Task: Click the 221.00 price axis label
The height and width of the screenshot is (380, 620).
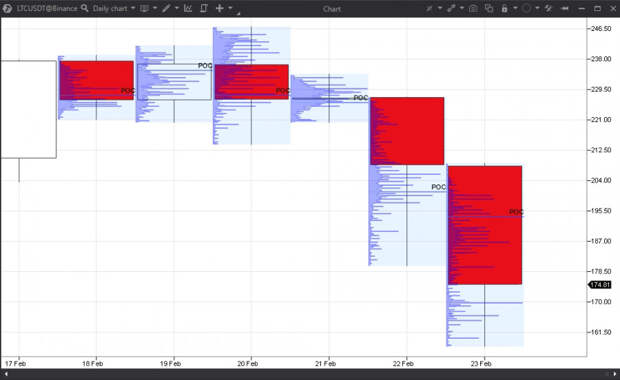Action: coord(601,119)
